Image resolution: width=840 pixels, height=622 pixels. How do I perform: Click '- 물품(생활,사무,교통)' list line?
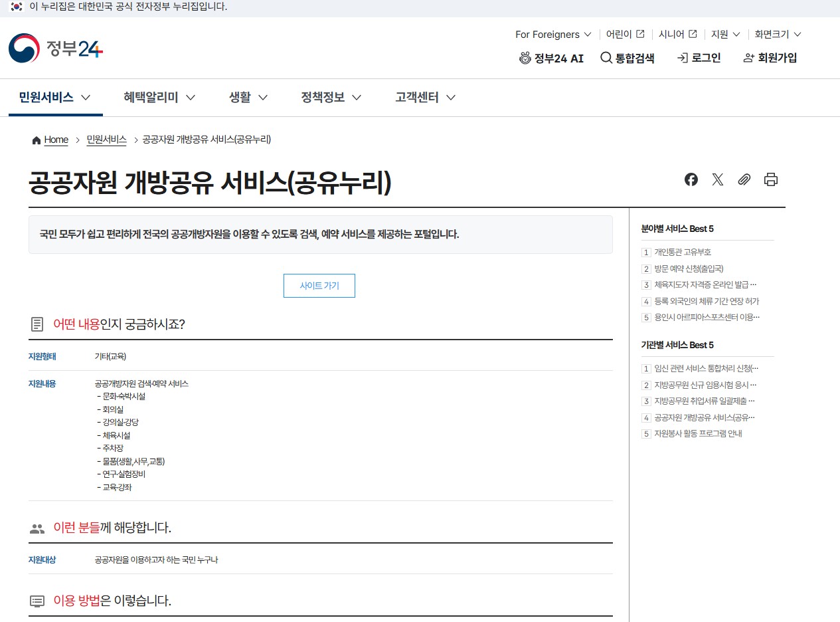(x=131, y=461)
